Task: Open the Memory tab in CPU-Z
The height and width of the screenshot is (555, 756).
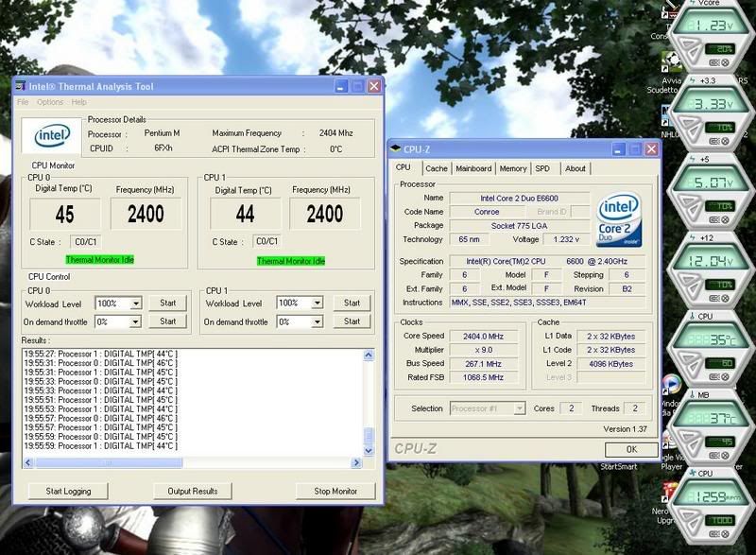Action: pyautogui.click(x=513, y=168)
